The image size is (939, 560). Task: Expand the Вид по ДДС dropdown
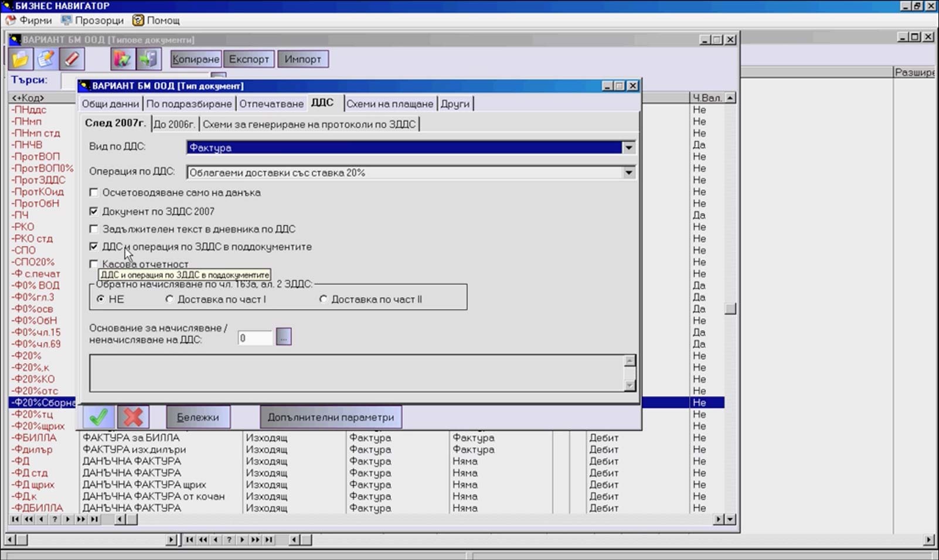628,148
